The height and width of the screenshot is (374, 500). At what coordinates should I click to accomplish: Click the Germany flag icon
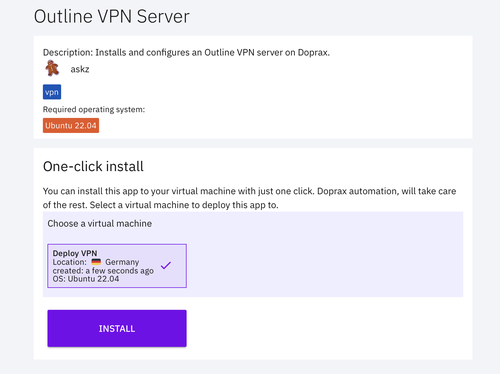tap(96, 262)
